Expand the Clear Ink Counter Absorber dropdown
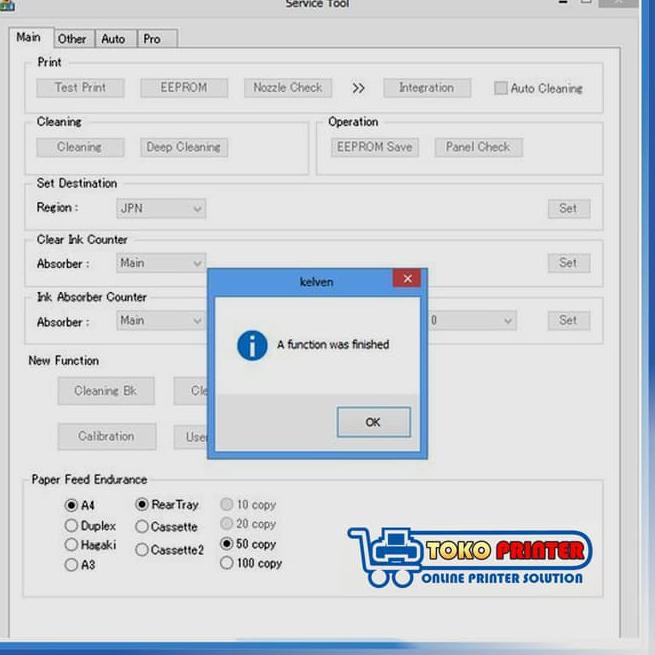Screen dimensions: 655x655 pyautogui.click(x=162, y=264)
